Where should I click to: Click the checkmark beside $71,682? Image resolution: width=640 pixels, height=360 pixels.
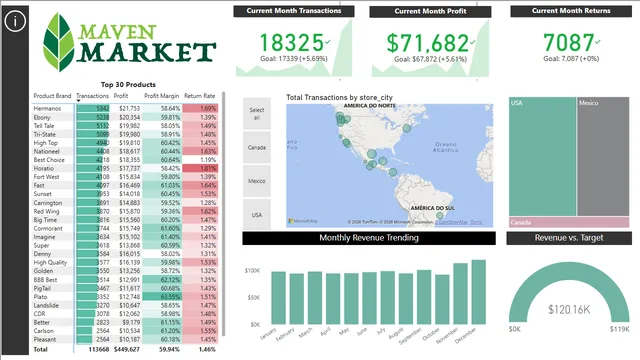coord(472,42)
